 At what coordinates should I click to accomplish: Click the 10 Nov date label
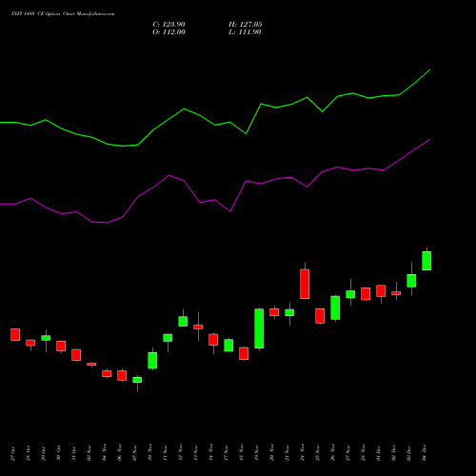150,453
